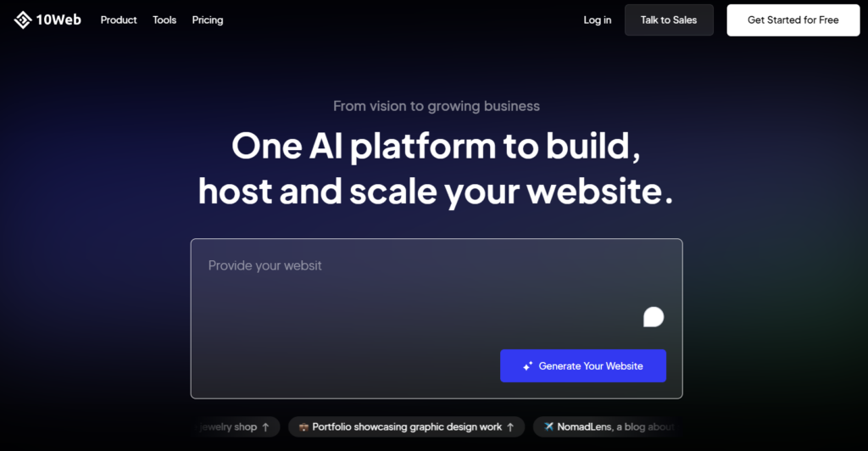Click the up arrow after graphic design work
868x451 pixels.
510,427
